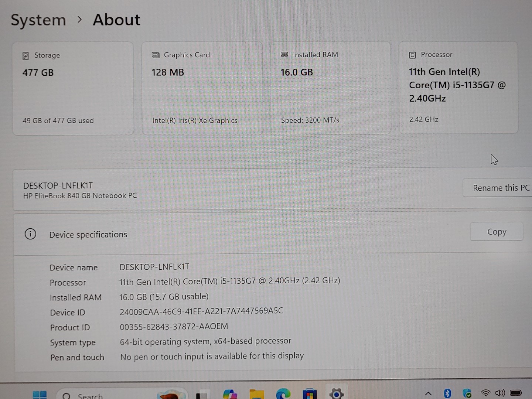Click the Storage drive icon
The height and width of the screenshot is (399, 532).
[x=25, y=55]
